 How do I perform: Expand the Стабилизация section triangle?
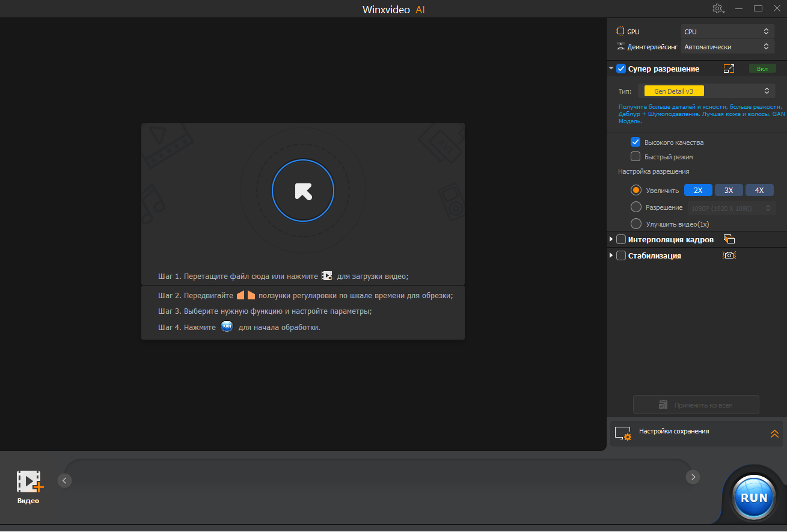click(611, 255)
